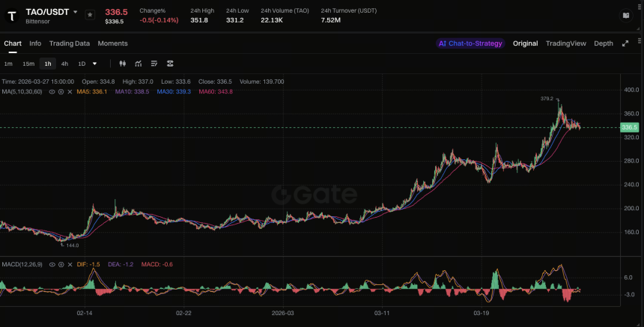Open the technical indicators icon

(x=139, y=64)
